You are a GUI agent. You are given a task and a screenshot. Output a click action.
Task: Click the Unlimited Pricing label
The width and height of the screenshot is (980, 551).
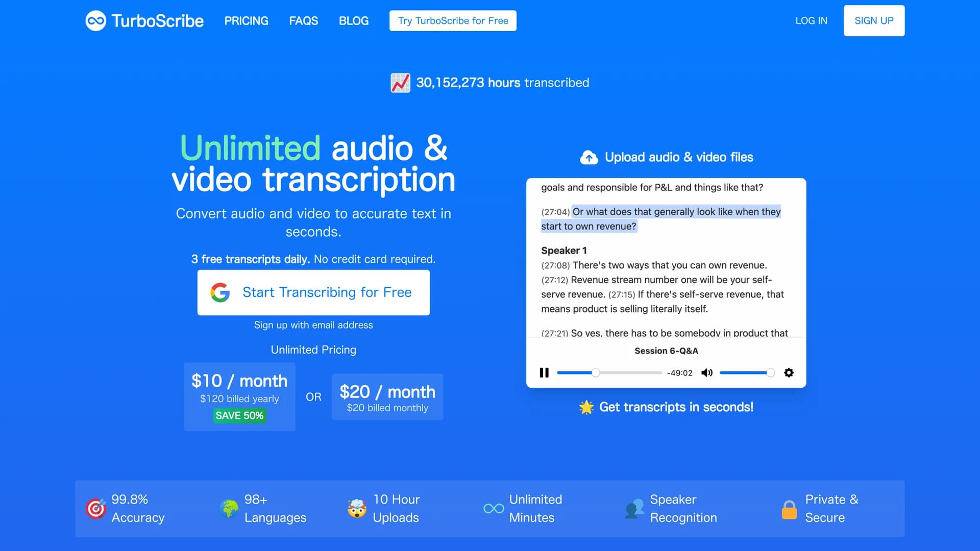pos(313,350)
